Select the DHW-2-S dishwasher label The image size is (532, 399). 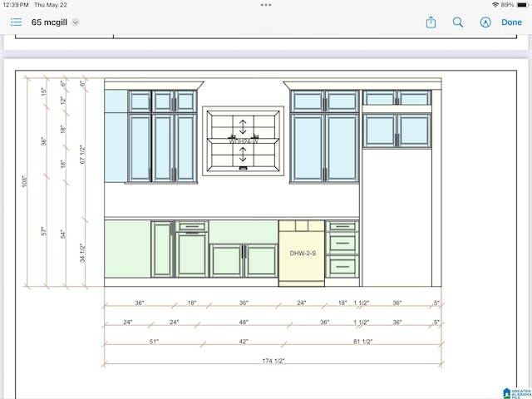[x=303, y=253]
